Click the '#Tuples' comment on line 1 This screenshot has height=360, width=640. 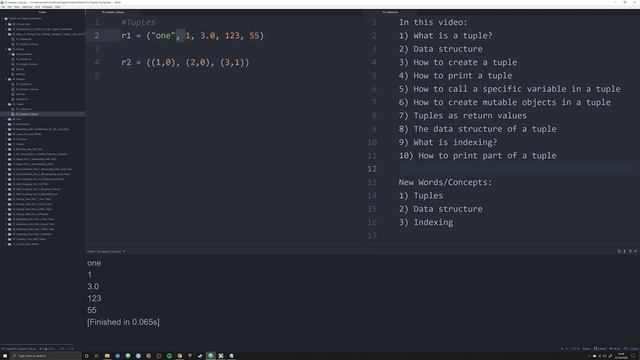(138, 22)
